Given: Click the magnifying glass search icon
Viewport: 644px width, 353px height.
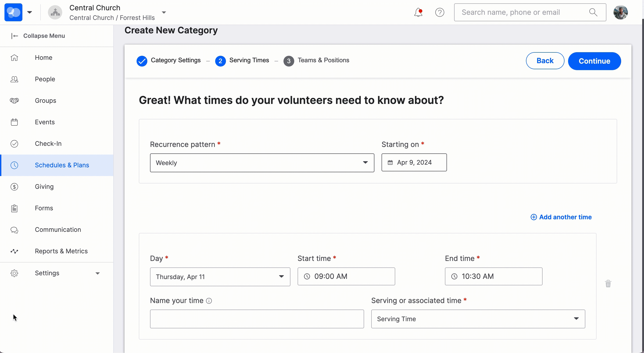Looking at the screenshot, I should 593,12.
